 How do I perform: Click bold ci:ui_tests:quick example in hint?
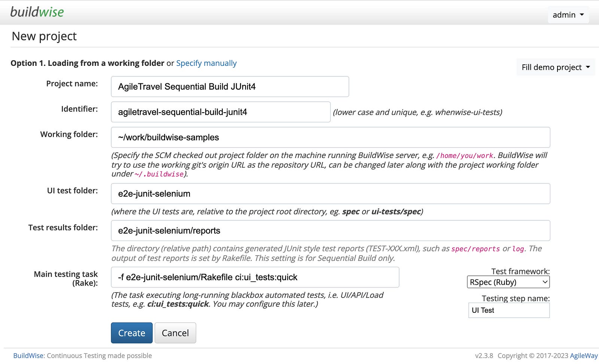[178, 304]
